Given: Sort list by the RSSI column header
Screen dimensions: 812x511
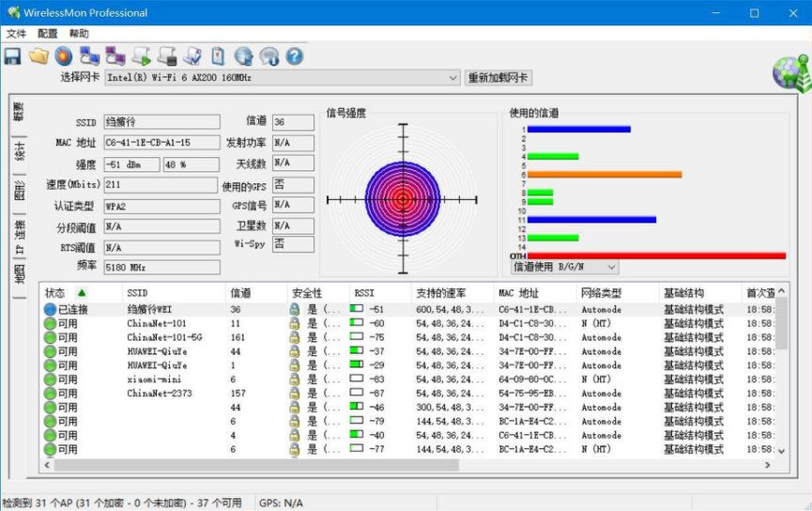Looking at the screenshot, I should tap(379, 293).
